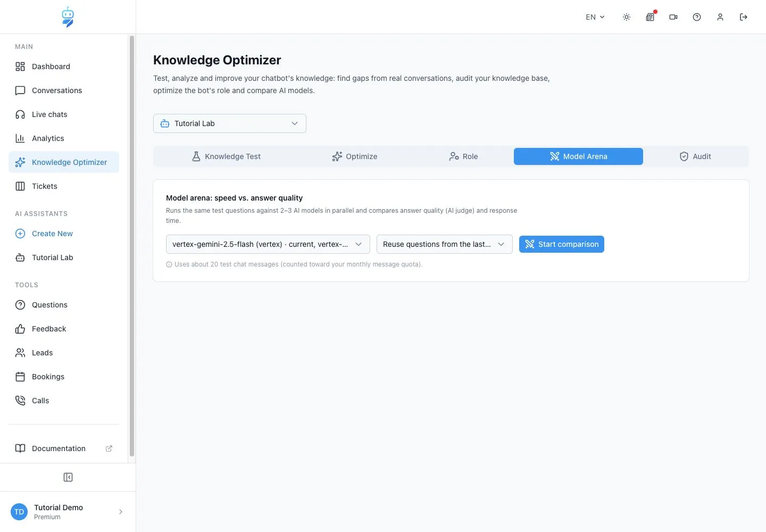
Task: Expand the Tutorial Demo account chevron
Action: [x=121, y=512]
